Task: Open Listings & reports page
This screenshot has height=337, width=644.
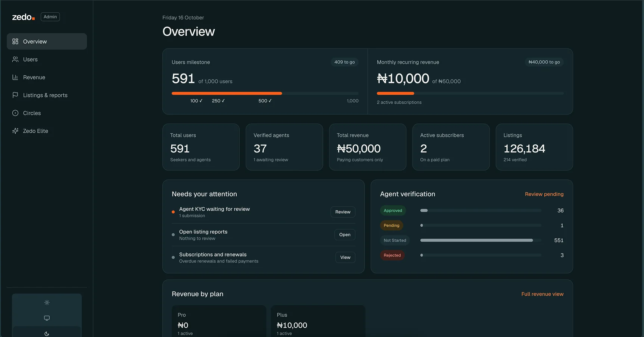Action: [x=47, y=95]
